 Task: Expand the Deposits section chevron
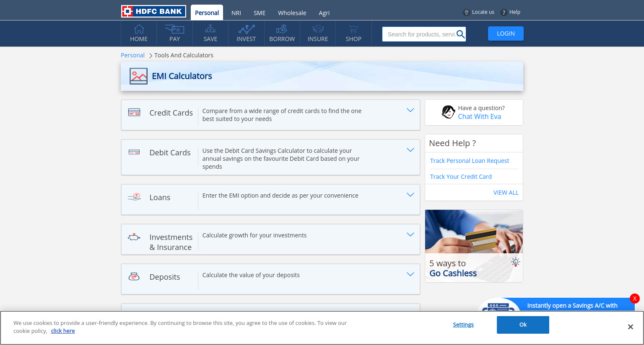coord(410,274)
